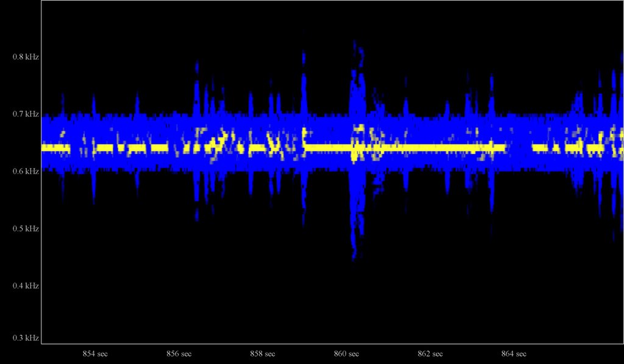The image size is (624, 364).
Task: Click the 862 sec time axis label
Action: tap(430, 354)
